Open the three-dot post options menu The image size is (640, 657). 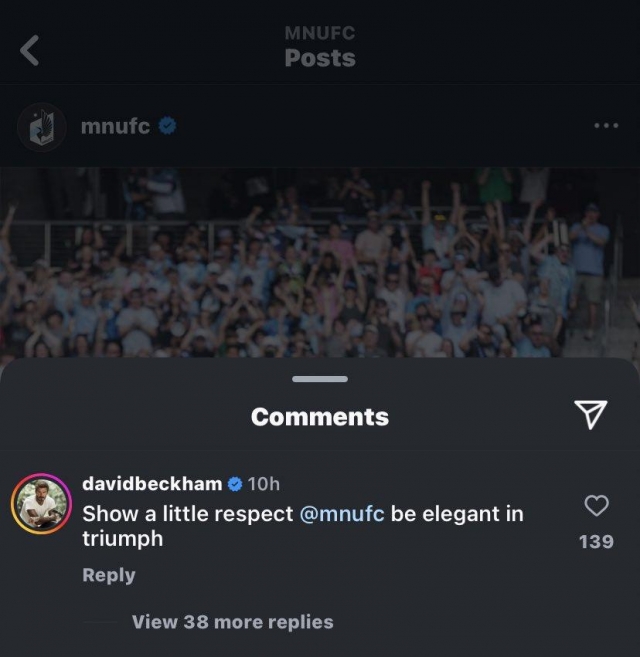click(606, 125)
